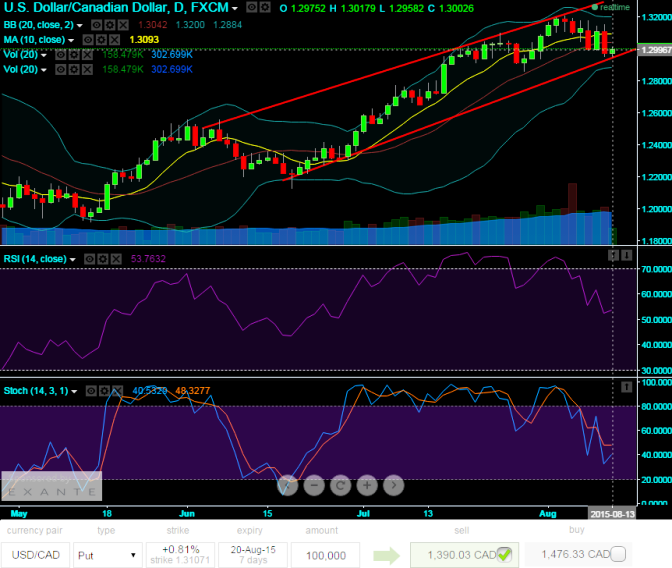Click the chart's scroll-left arrow button
The height and width of the screenshot is (568, 672).
288,485
